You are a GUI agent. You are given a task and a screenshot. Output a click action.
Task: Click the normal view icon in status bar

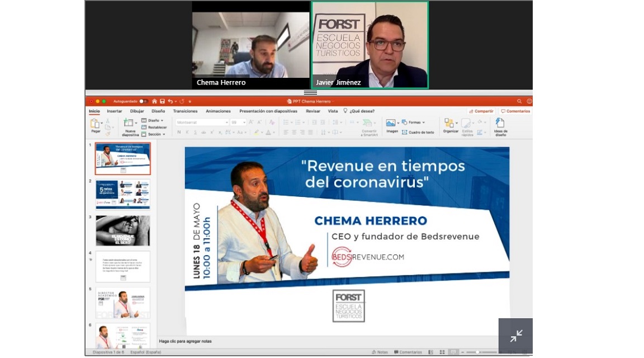(430, 352)
